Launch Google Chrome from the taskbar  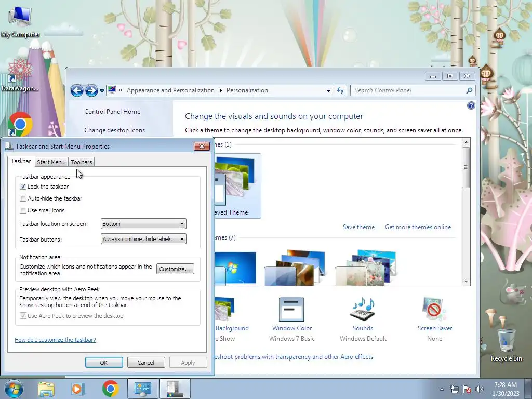(110, 389)
